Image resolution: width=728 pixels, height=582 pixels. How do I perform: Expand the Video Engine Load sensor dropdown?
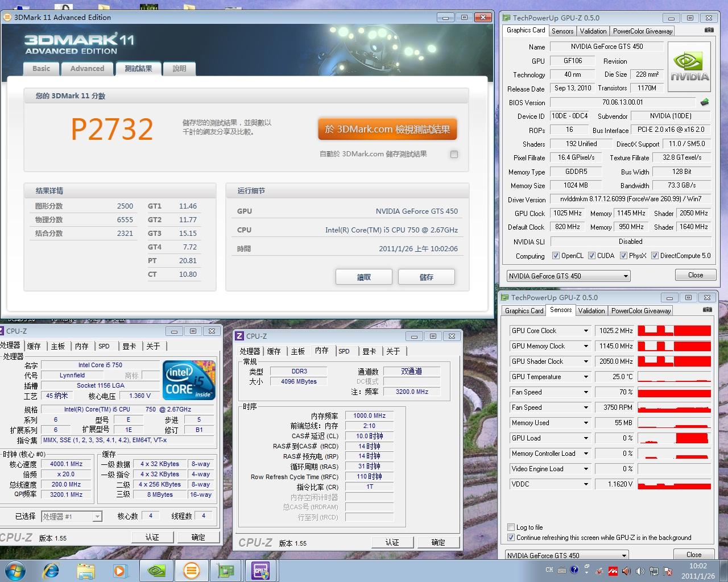coord(586,469)
